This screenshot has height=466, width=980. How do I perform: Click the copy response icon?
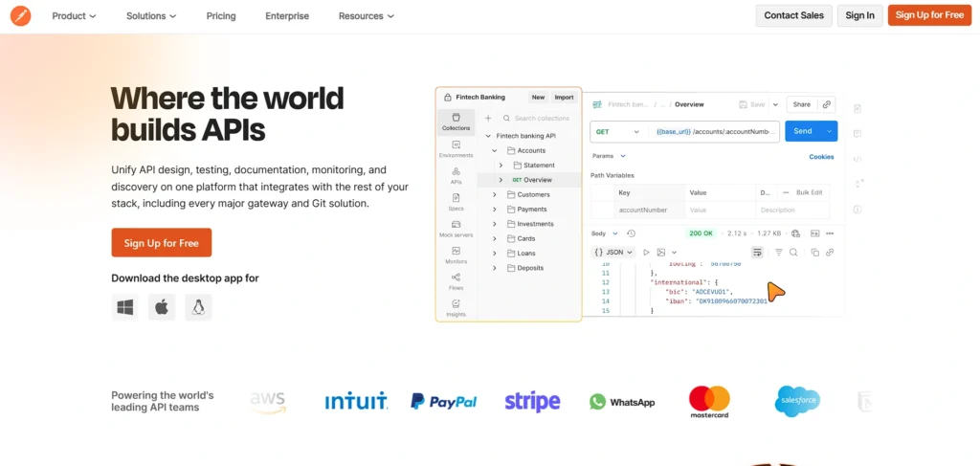(x=815, y=253)
